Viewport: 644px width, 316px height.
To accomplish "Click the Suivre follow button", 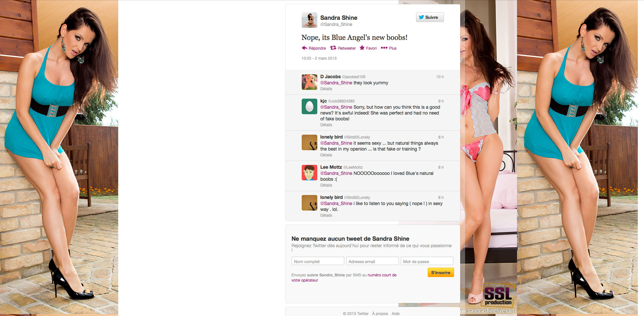I will (430, 18).
